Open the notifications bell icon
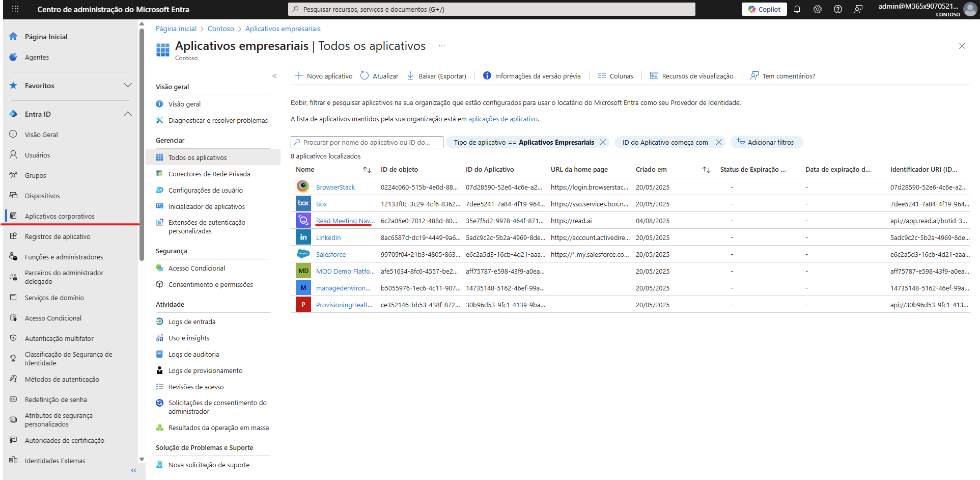 [797, 9]
